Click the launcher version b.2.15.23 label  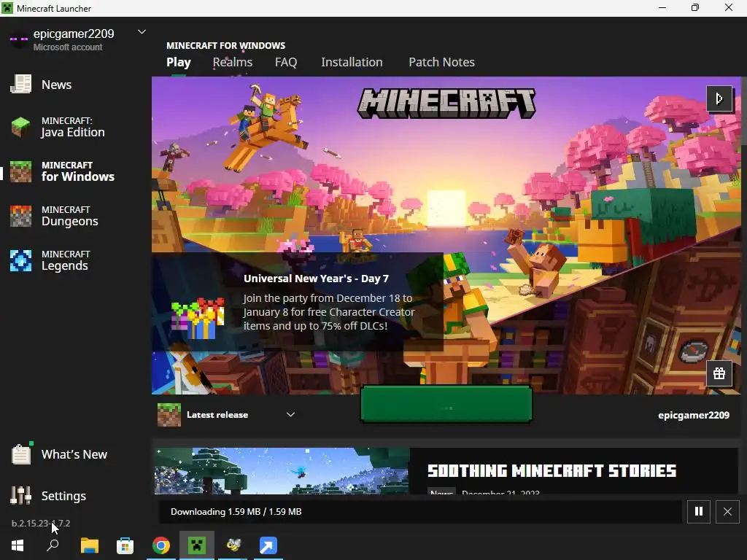click(x=41, y=524)
